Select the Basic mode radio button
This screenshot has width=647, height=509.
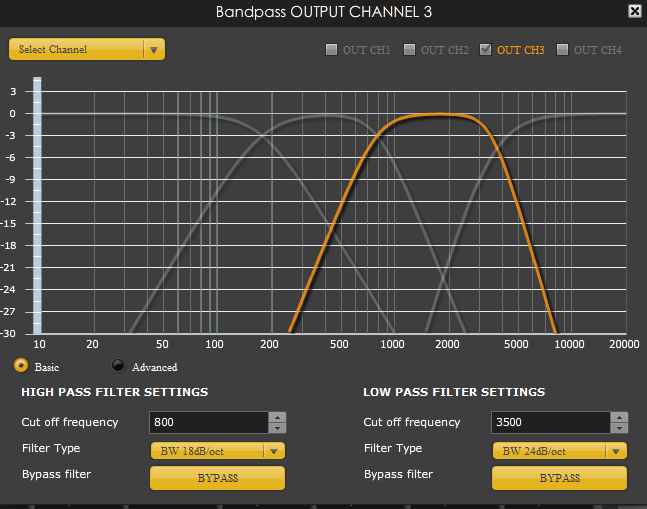[x=21, y=365]
